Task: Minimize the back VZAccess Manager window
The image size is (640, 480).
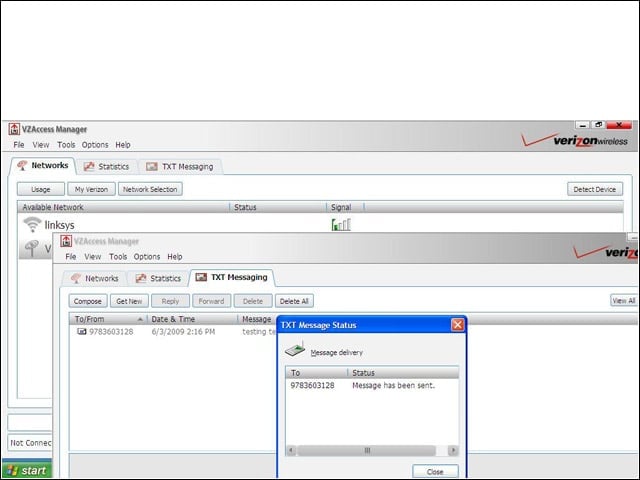Action: point(583,125)
